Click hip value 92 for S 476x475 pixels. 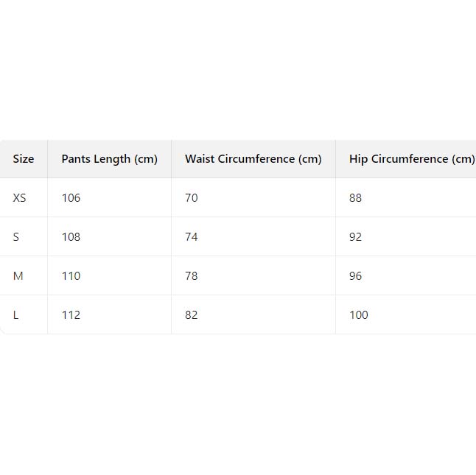click(x=356, y=237)
